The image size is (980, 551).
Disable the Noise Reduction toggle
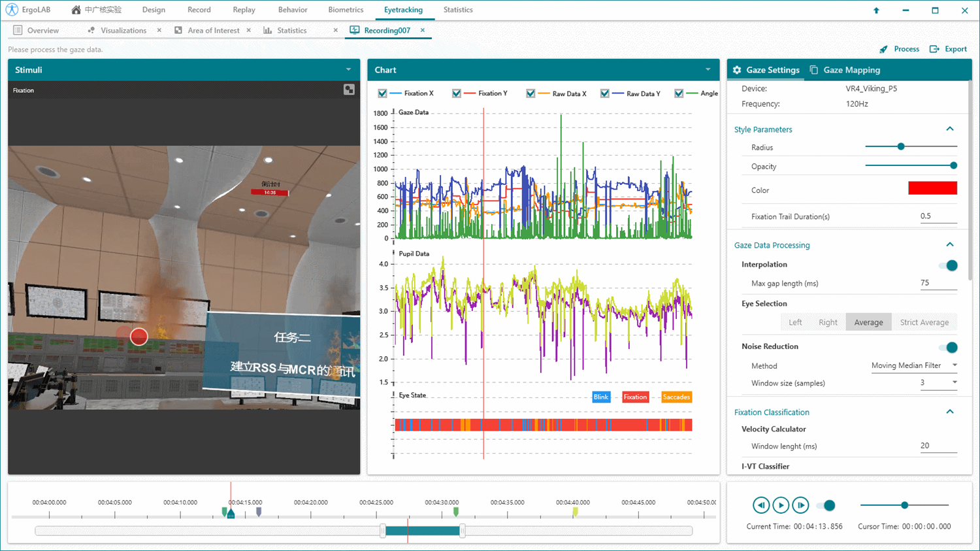[947, 347]
